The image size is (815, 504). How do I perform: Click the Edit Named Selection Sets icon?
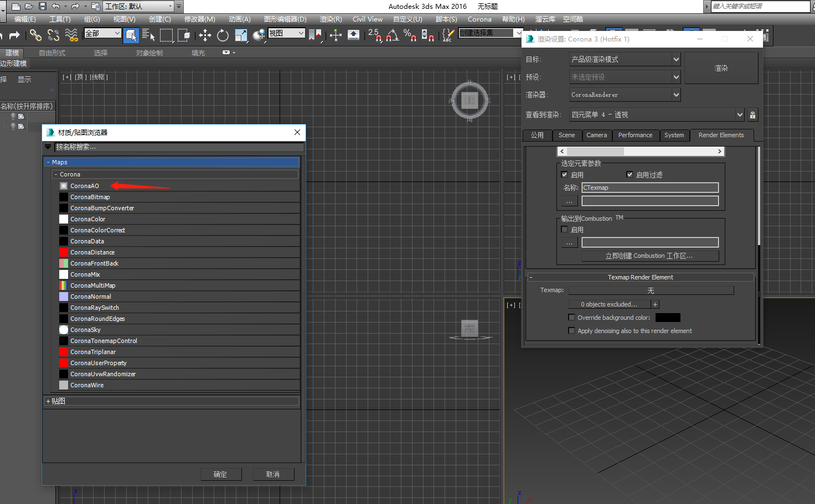click(447, 35)
